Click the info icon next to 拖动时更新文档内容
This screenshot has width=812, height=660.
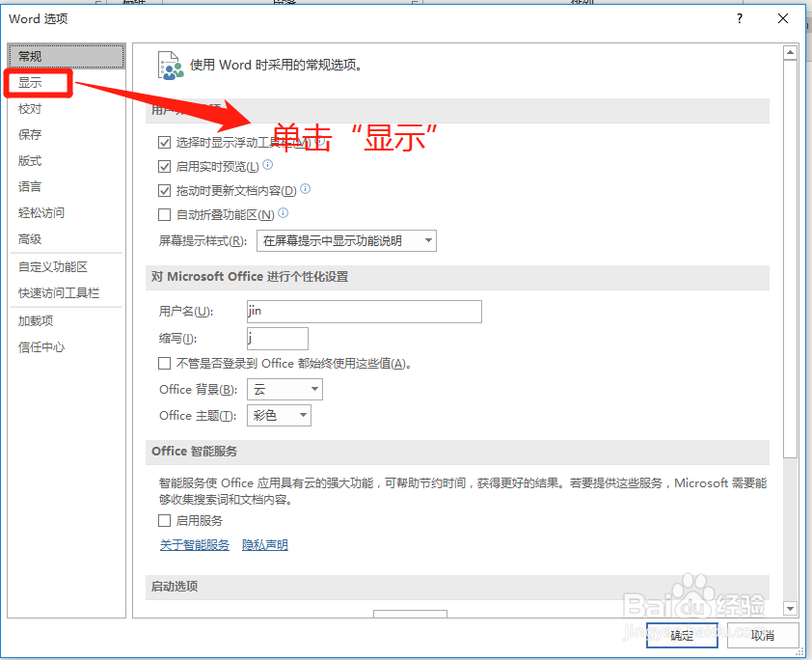[x=306, y=188]
